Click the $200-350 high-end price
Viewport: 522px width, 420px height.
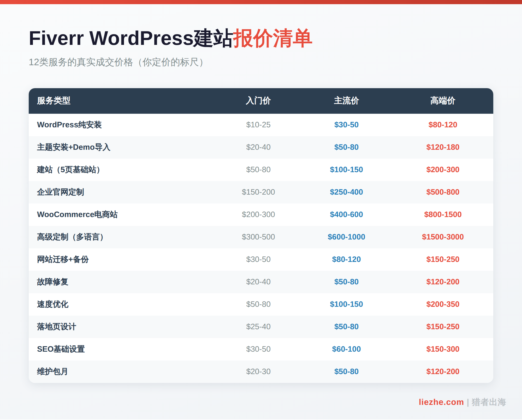tap(443, 304)
